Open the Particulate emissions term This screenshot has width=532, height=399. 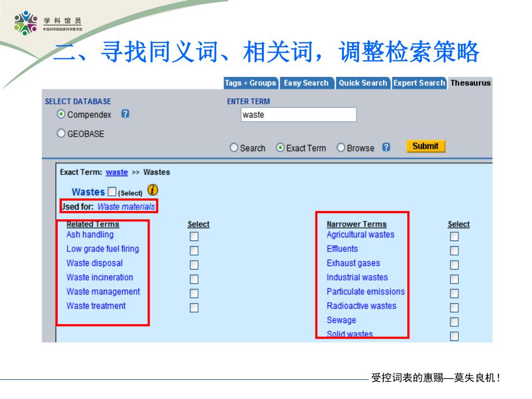tap(366, 291)
